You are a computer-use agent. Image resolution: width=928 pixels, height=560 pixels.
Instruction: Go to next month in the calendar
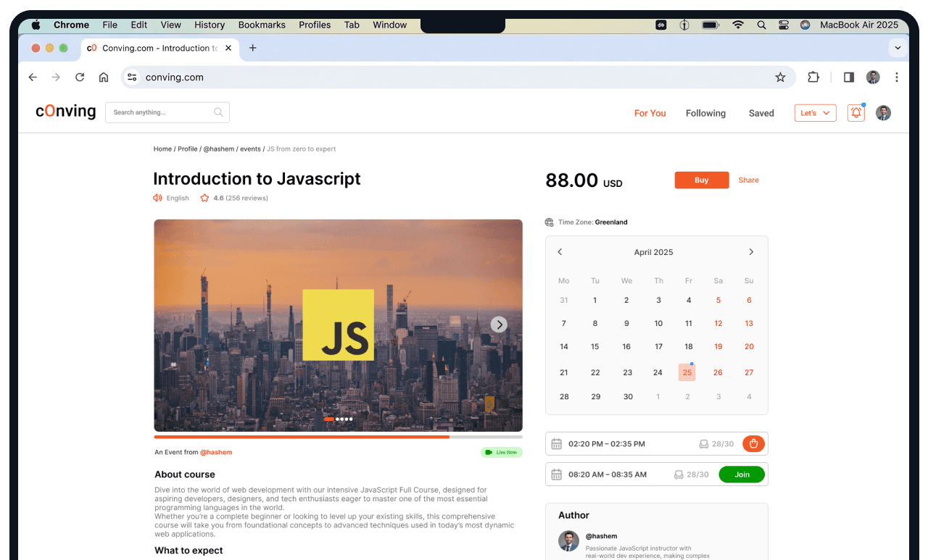pos(751,251)
